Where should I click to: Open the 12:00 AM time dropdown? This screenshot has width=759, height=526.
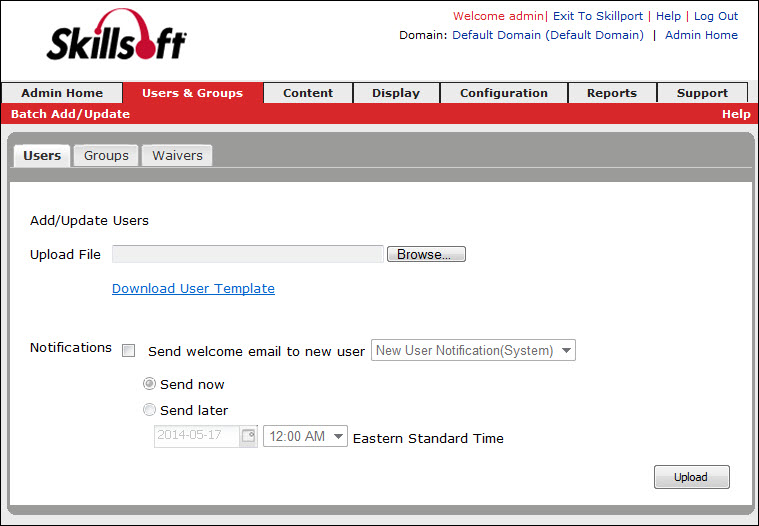click(x=305, y=436)
